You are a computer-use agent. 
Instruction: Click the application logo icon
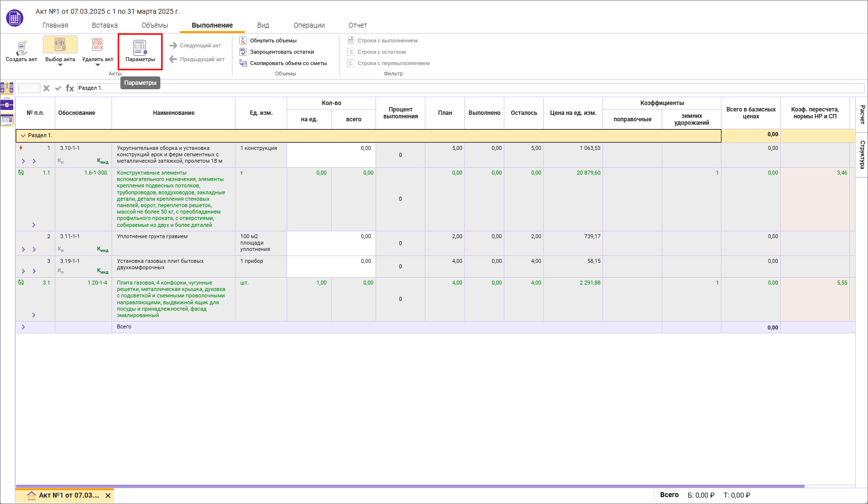click(14, 18)
